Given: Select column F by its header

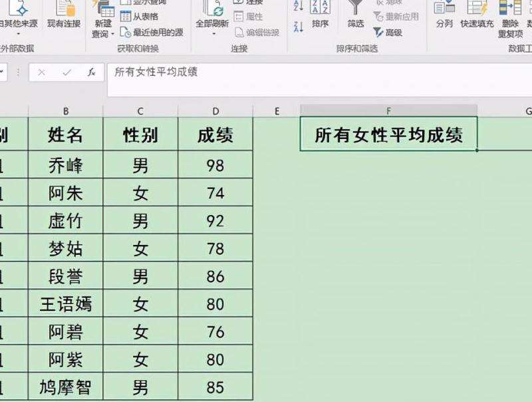Looking at the screenshot, I should 389,110.
